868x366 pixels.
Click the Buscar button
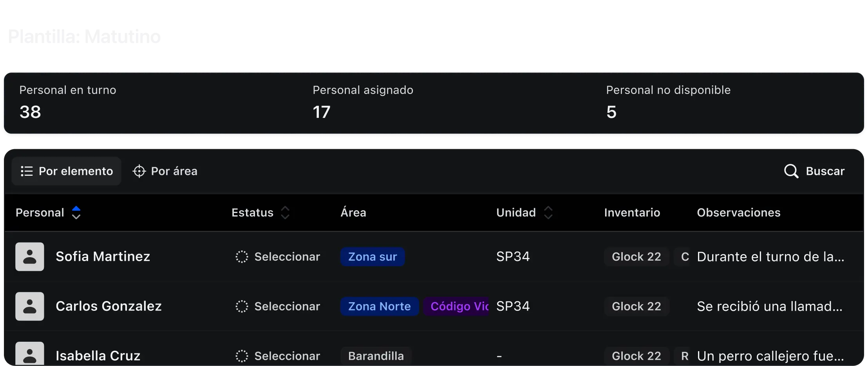[x=814, y=171]
